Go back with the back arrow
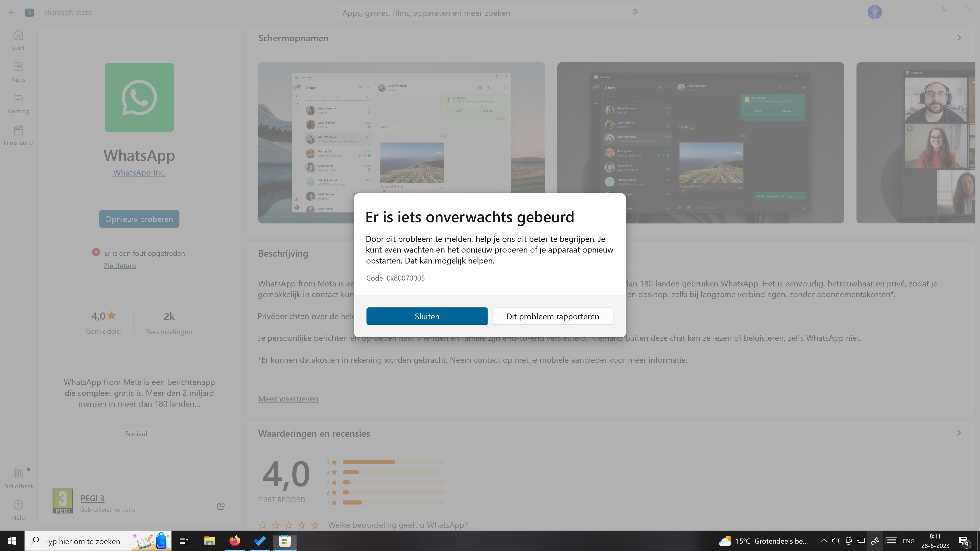 click(x=12, y=12)
